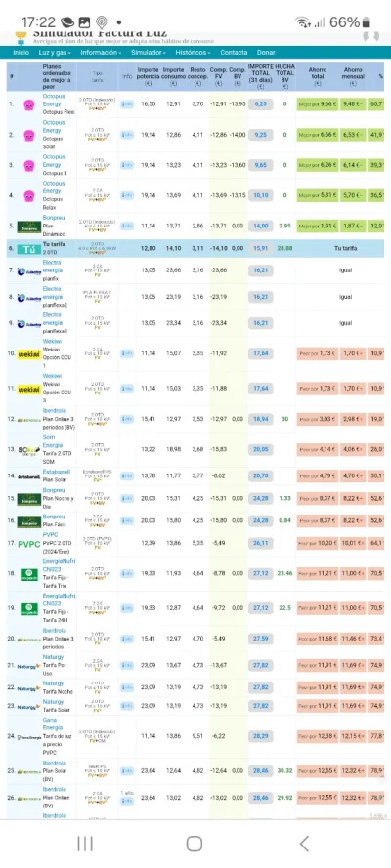Tap the Android back navigation arrow
The image size is (391, 868).
(303, 844)
